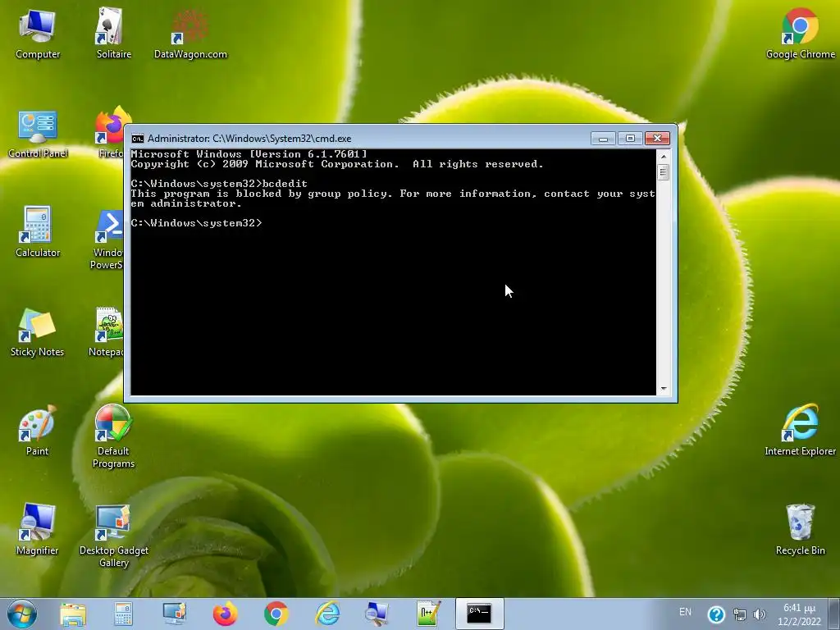
Task: Launch Calculator from the taskbar
Action: point(123,614)
